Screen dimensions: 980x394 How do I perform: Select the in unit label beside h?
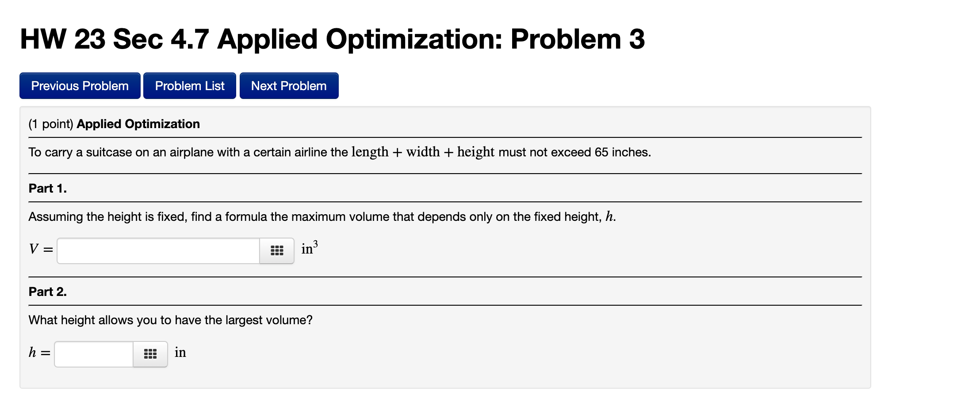coord(180,353)
